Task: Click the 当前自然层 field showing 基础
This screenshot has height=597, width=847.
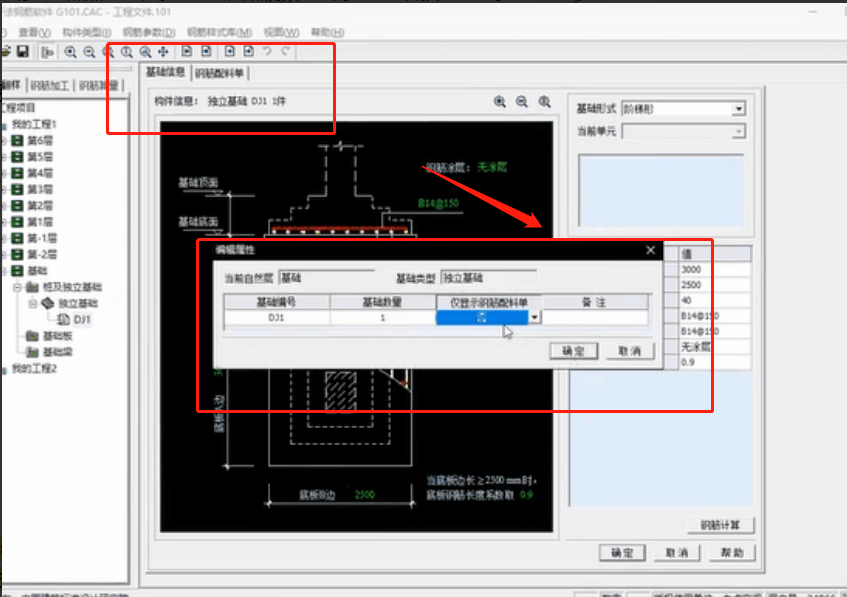Action: point(326,278)
